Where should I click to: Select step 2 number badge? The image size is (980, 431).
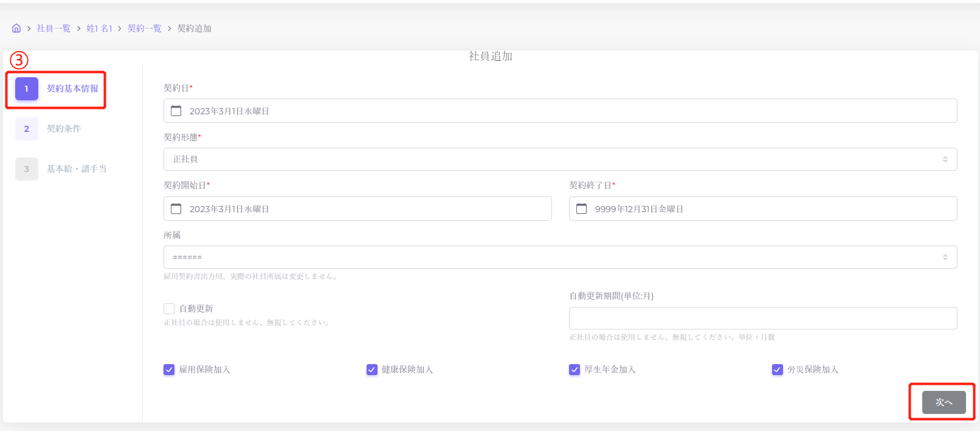tap(27, 129)
